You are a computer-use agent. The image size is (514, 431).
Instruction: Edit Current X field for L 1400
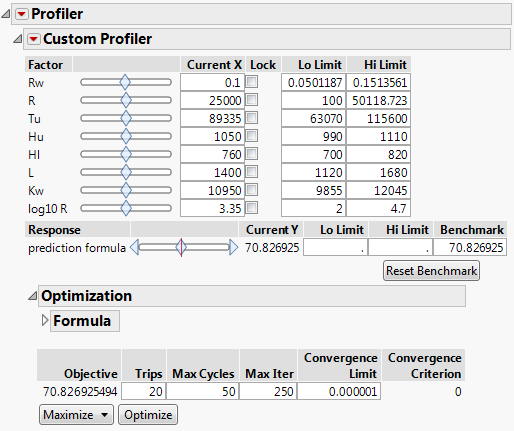pos(212,172)
